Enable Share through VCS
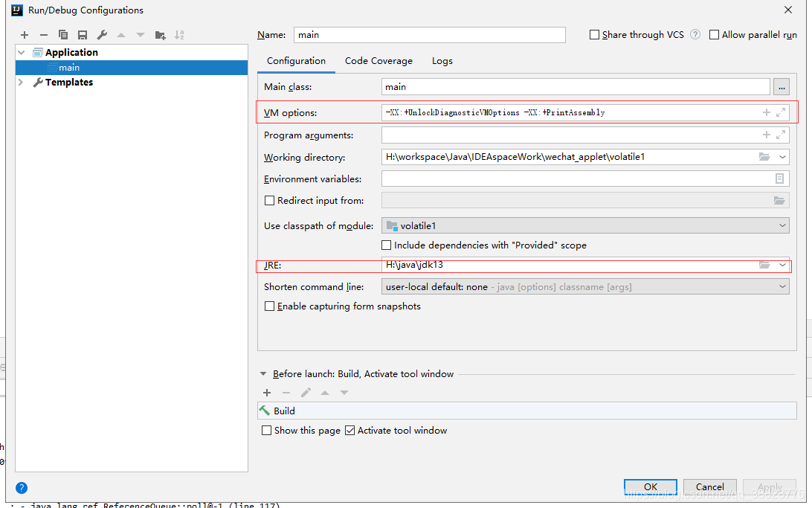 pyautogui.click(x=595, y=35)
